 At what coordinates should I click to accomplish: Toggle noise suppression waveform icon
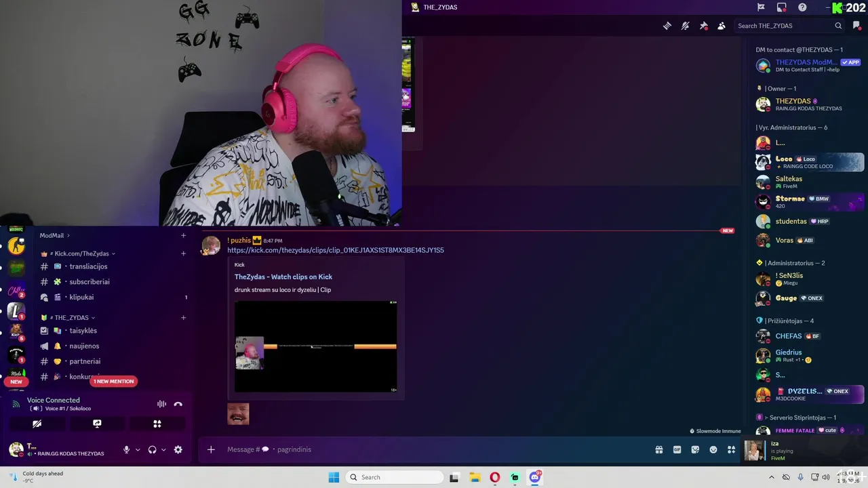(161, 404)
